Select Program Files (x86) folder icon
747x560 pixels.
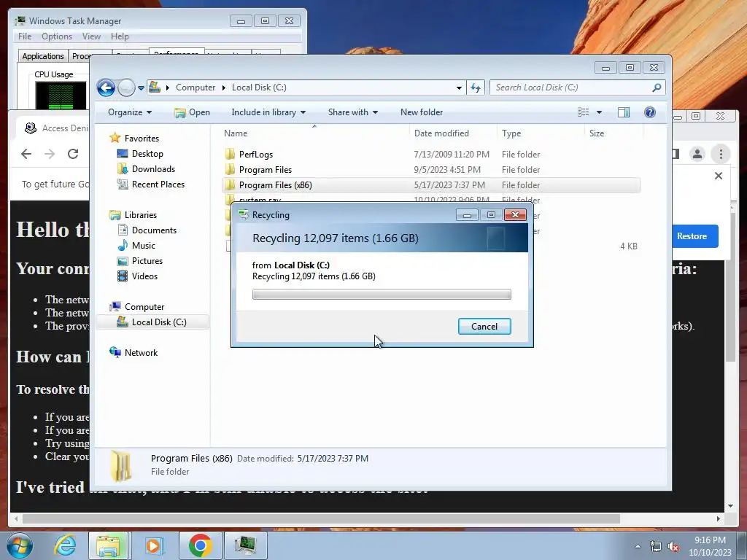point(230,184)
